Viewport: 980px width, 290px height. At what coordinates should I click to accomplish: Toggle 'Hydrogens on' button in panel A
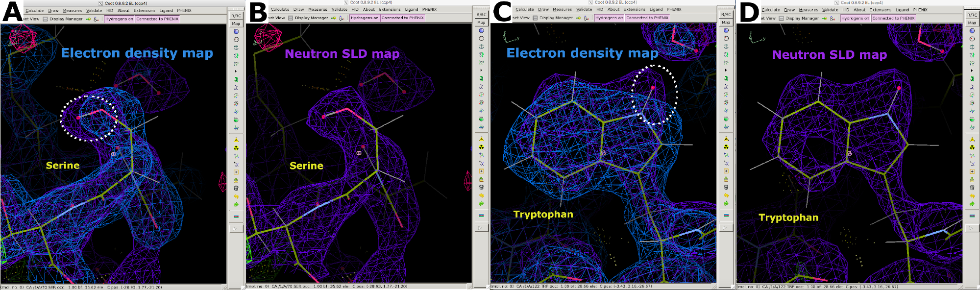(119, 19)
